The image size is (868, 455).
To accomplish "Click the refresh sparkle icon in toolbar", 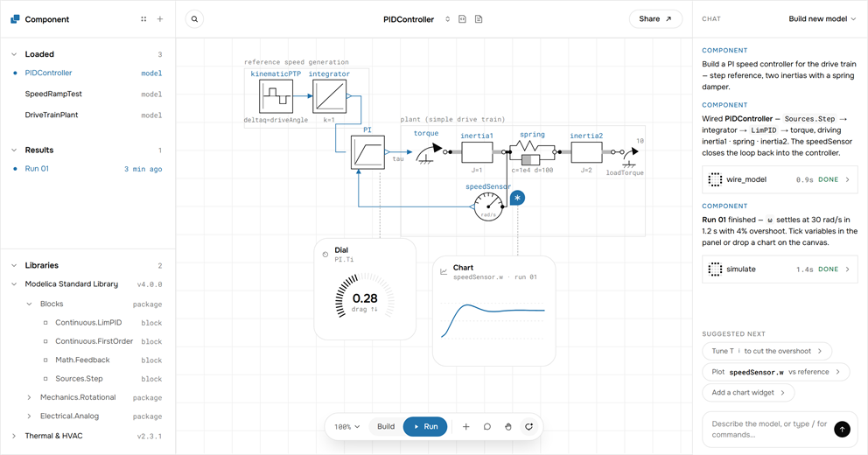I will pyautogui.click(x=529, y=427).
